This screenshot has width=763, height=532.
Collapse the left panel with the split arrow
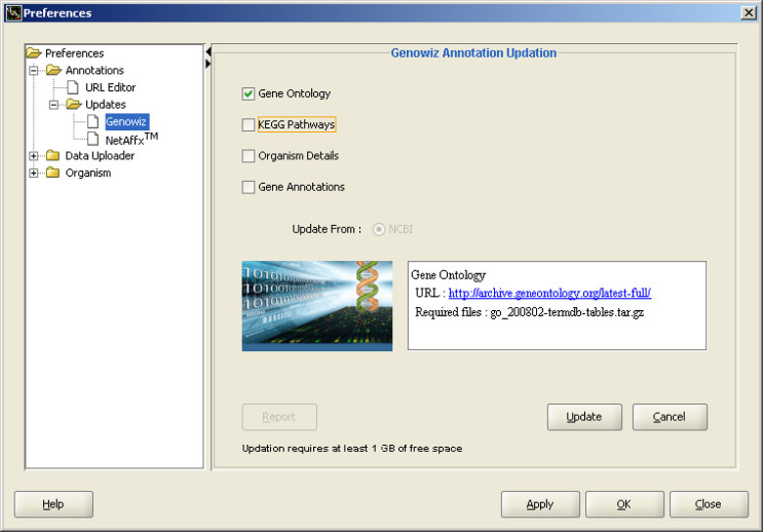point(208,51)
